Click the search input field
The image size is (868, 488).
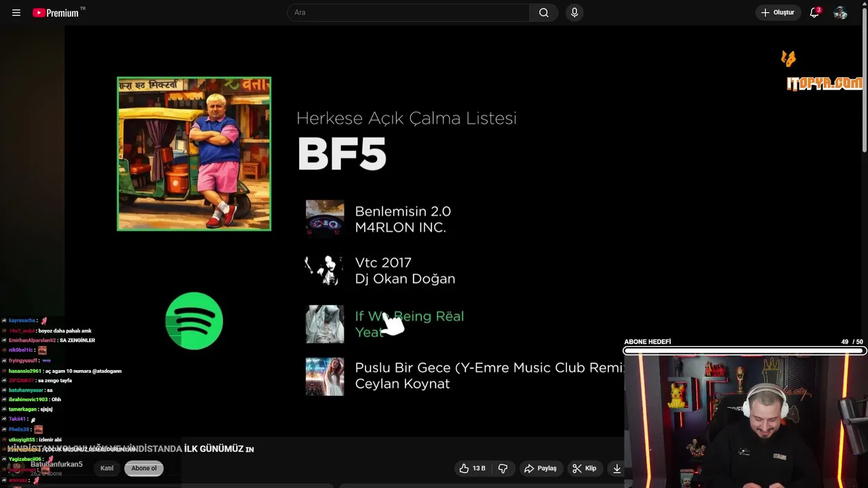pyautogui.click(x=408, y=13)
